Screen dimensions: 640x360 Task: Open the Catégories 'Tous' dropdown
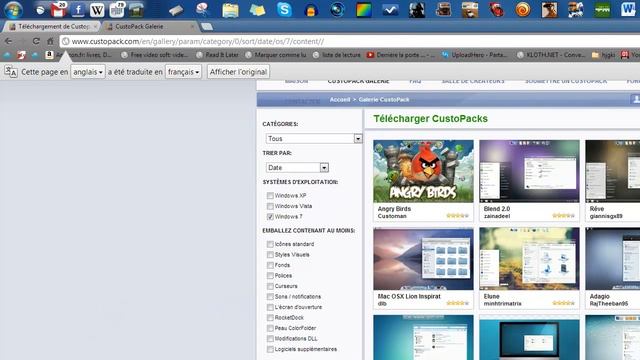[x=314, y=139]
